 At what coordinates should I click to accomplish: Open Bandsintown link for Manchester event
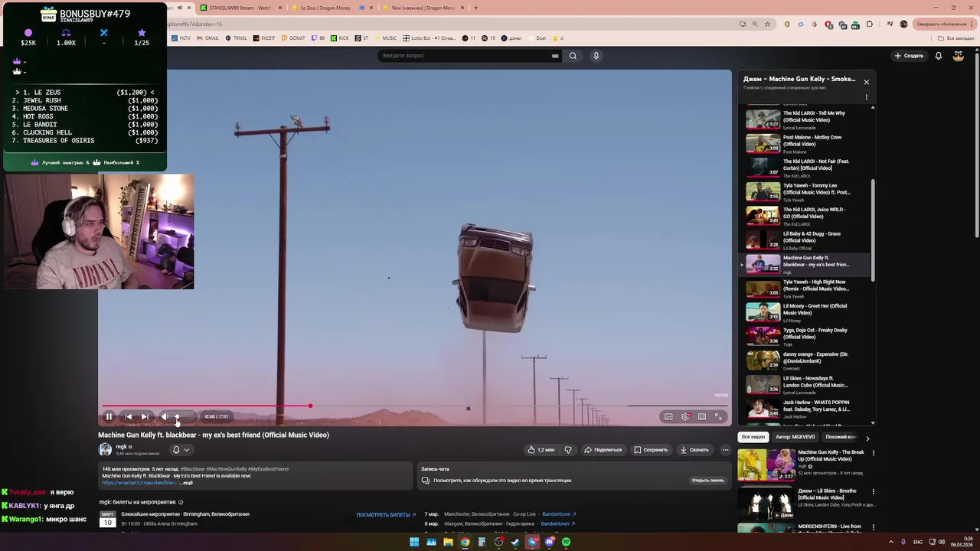(x=559, y=514)
